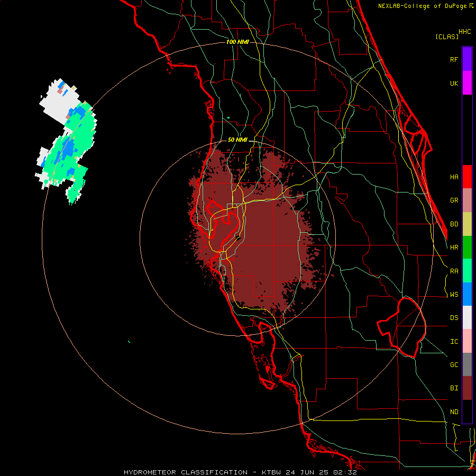
Task: Click the white DS legend color swatch
Action: (x=467, y=317)
